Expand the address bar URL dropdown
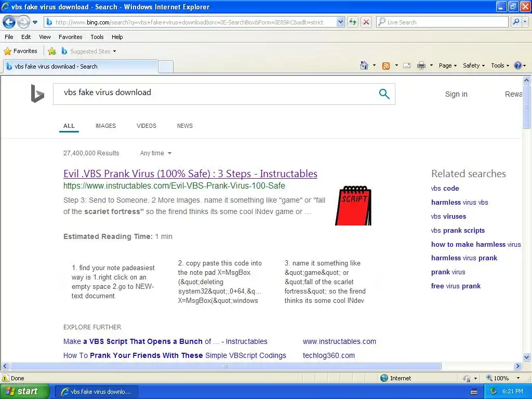Viewport: 532px width, 399px height. 340,22
